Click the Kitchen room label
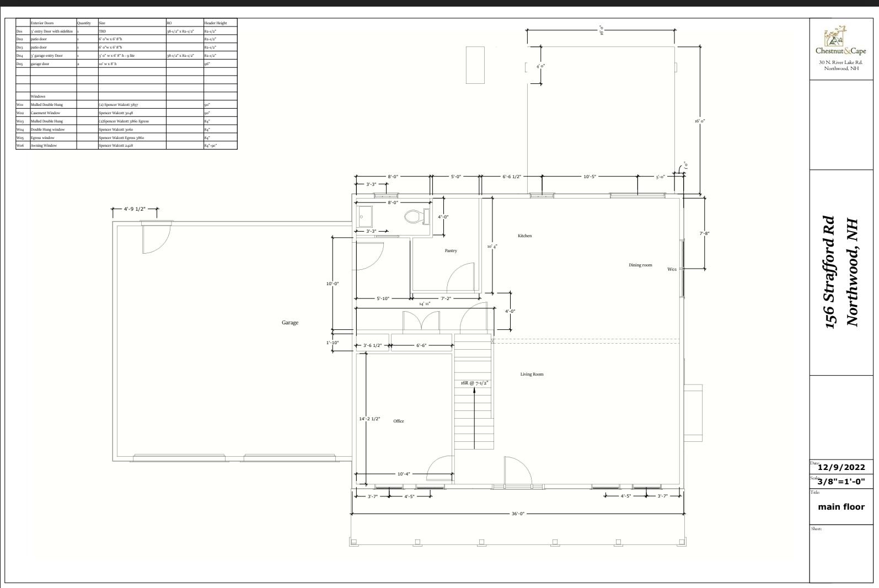 (x=525, y=236)
